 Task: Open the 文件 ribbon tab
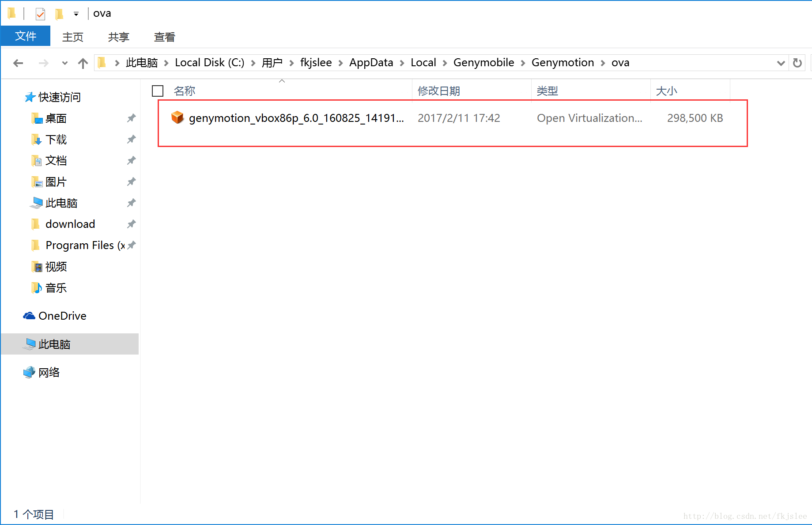pyautogui.click(x=26, y=36)
